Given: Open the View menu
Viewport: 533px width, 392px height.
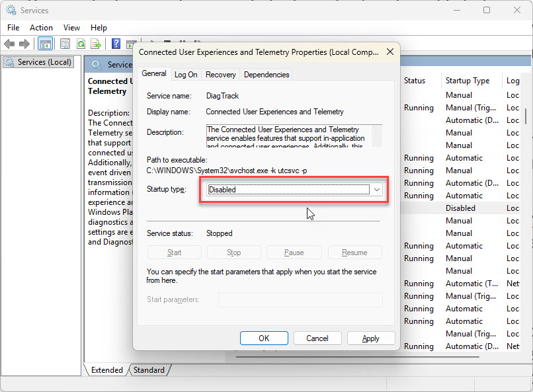Looking at the screenshot, I should point(71,28).
